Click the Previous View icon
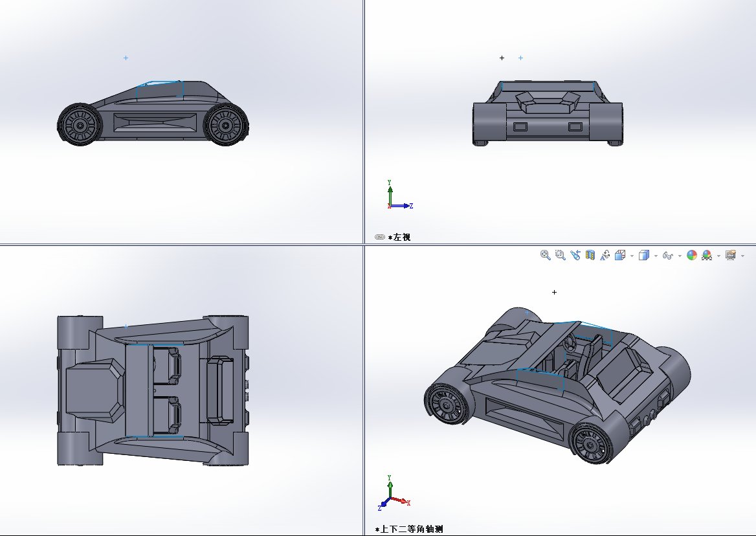The width and height of the screenshot is (756, 536). [x=575, y=256]
